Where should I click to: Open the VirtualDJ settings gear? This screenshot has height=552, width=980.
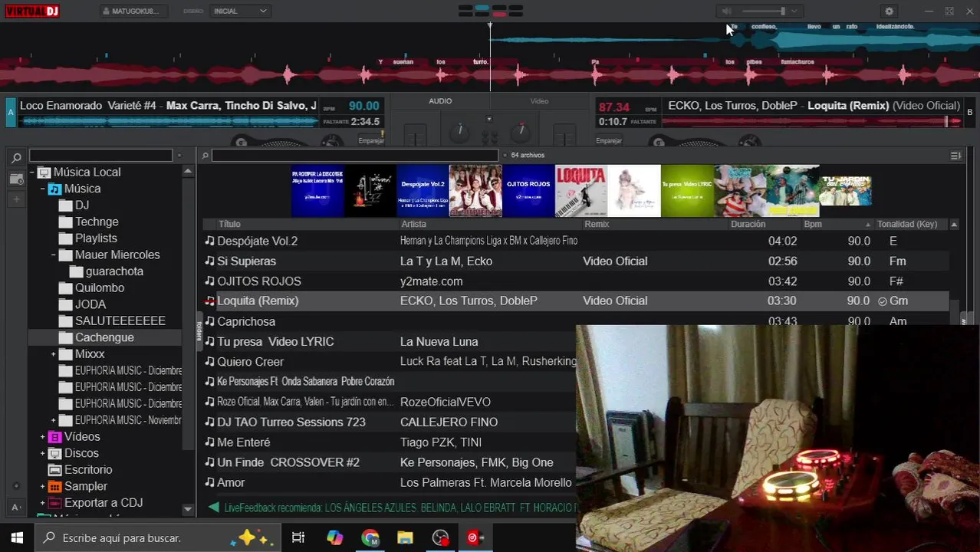pos(889,11)
